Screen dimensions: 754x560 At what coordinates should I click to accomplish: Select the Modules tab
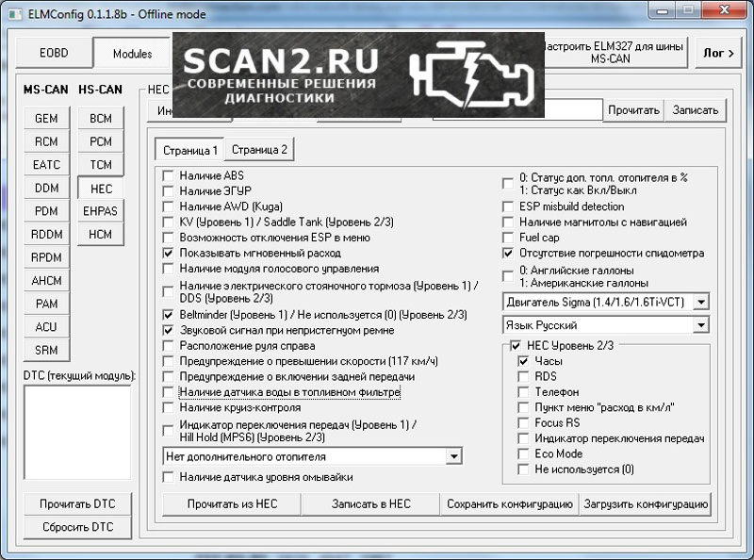[x=132, y=54]
